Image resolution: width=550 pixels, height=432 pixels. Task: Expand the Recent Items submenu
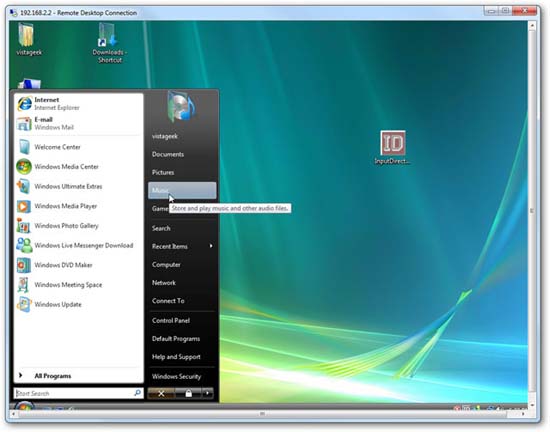coord(182,246)
